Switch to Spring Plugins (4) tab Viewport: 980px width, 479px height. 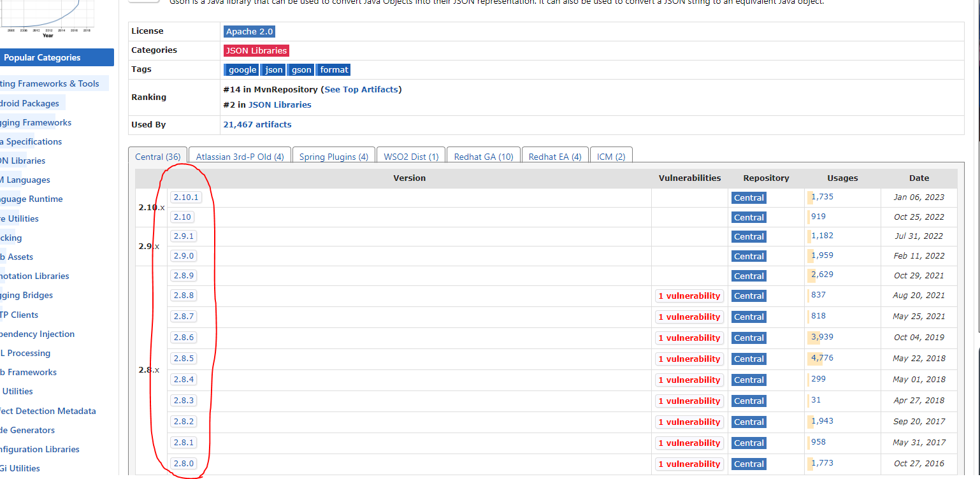tap(334, 157)
